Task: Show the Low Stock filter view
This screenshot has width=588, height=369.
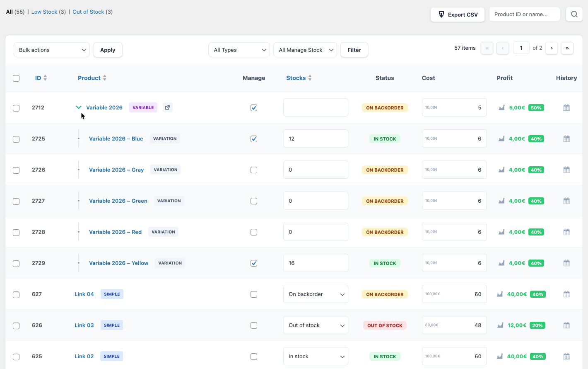Action: [44, 12]
